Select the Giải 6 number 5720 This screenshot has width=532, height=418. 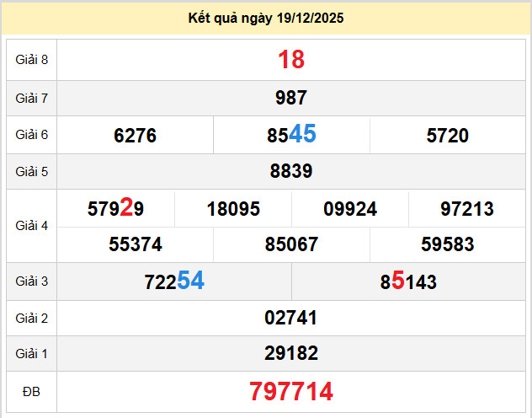[x=448, y=136]
